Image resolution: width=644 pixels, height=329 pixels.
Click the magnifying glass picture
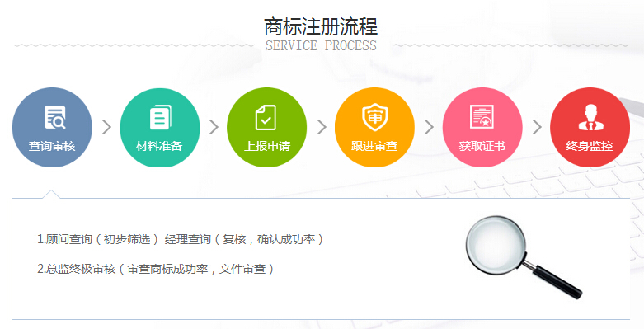click(524, 257)
